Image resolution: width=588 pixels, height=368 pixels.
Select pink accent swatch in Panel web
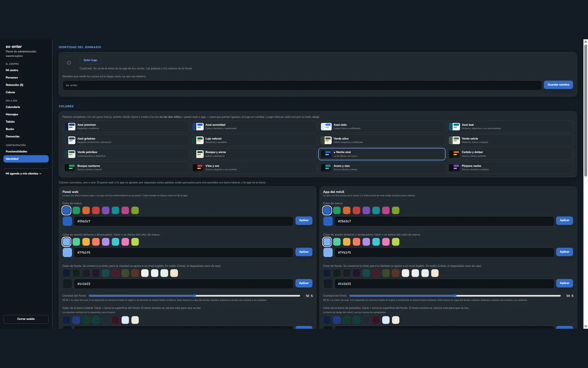click(x=125, y=242)
